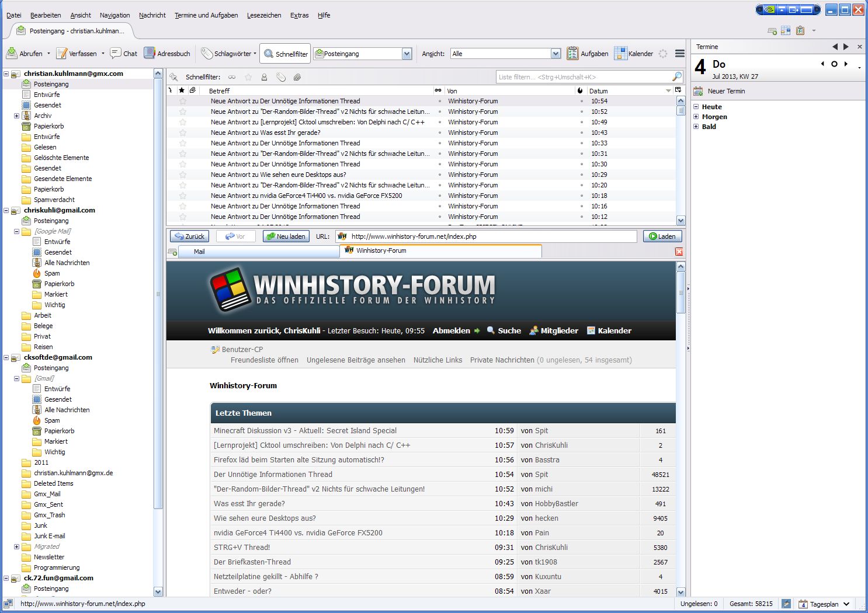Open the Adressbuch address book
Viewport: 868px width, 613px height.
point(167,54)
